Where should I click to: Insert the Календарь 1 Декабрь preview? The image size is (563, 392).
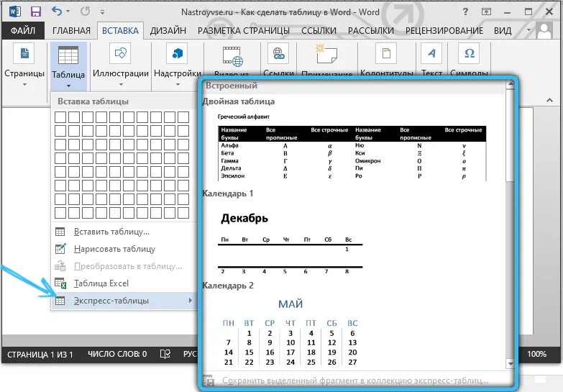[x=290, y=242]
